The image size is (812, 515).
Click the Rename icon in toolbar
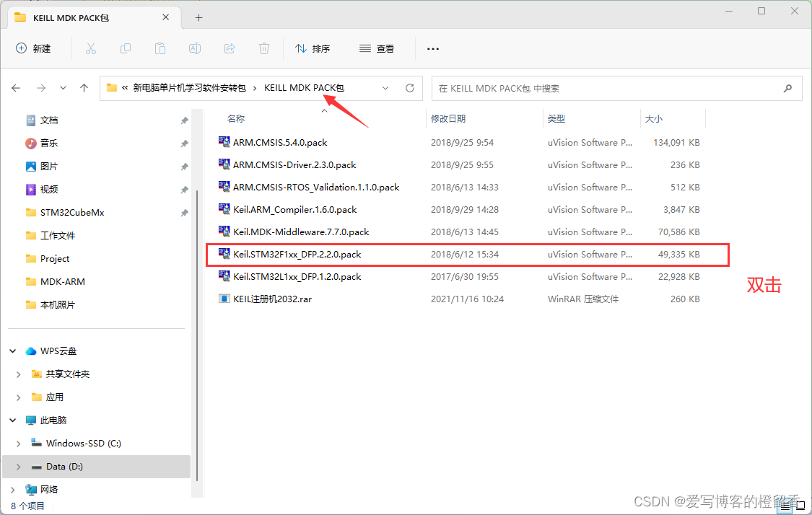(195, 48)
